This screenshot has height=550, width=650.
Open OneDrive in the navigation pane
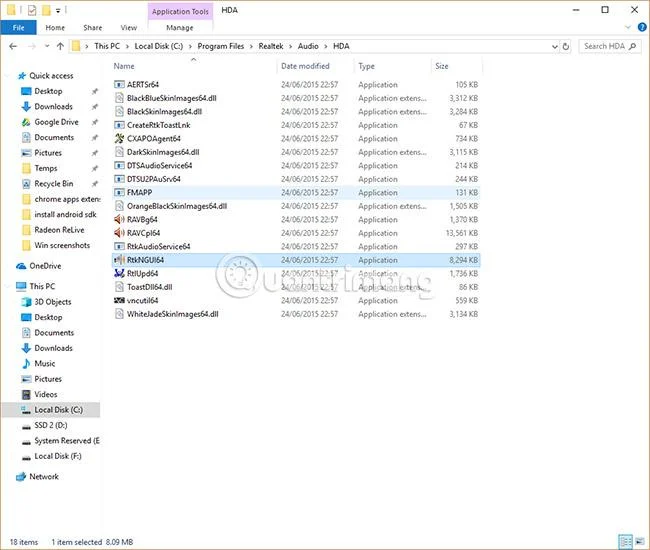[x=45, y=266]
